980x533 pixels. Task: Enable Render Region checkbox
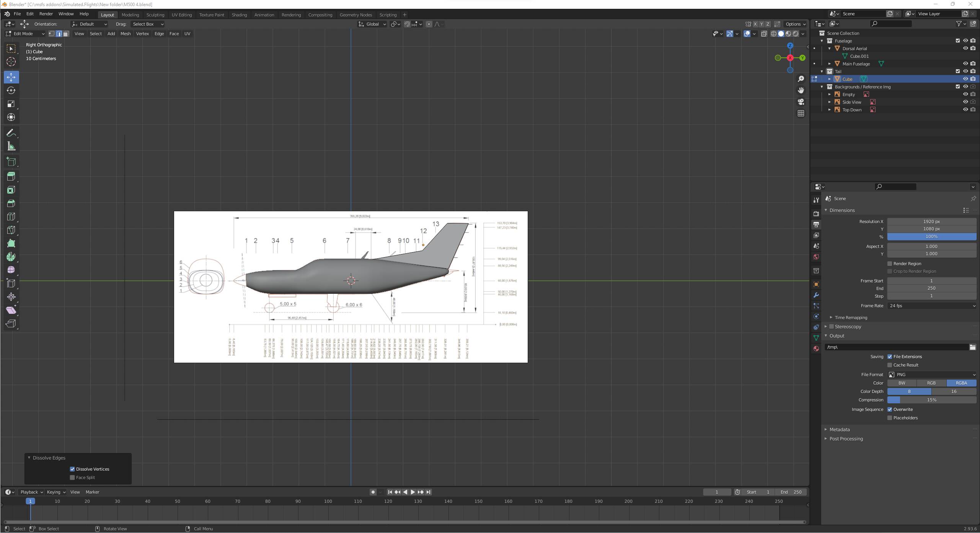point(890,264)
